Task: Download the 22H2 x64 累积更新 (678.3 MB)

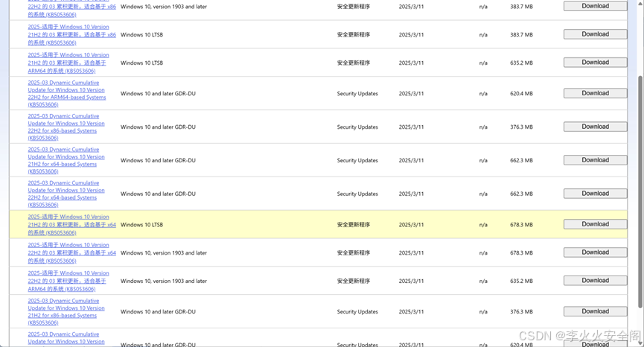Action: tap(595, 252)
